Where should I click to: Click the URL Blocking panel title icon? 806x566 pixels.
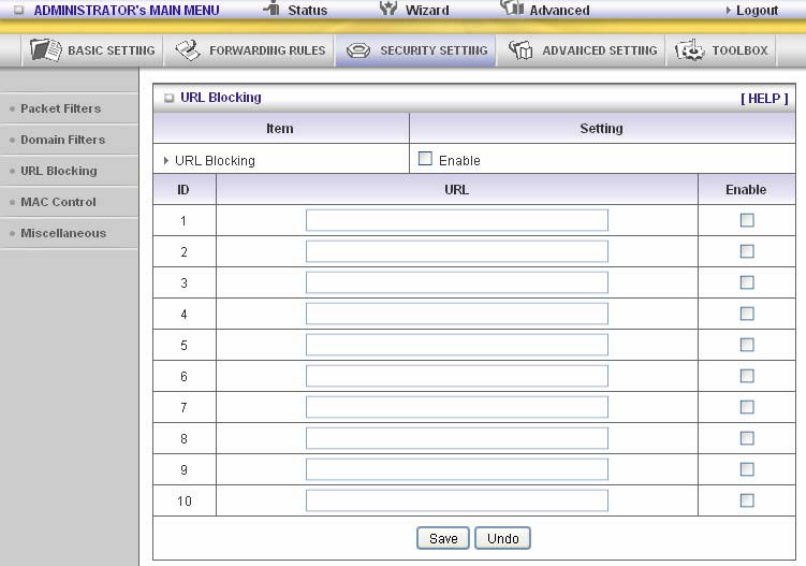pyautogui.click(x=169, y=98)
